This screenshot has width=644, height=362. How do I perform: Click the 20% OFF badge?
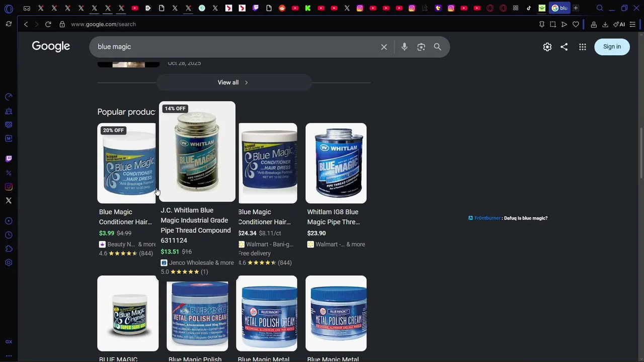pos(113,130)
